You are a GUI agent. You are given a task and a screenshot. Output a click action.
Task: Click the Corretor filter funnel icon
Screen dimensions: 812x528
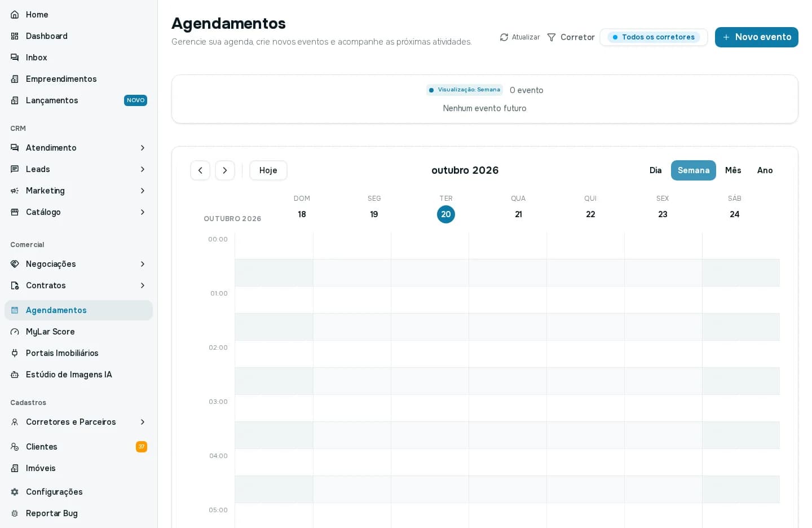[551, 37]
